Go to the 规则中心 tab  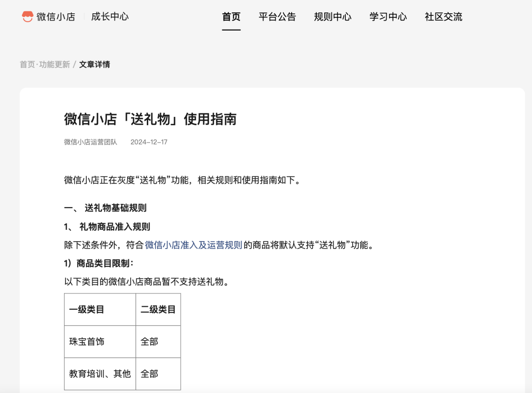(332, 17)
